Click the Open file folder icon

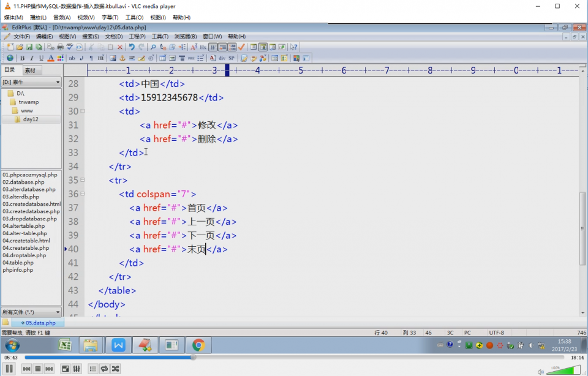coord(20,47)
